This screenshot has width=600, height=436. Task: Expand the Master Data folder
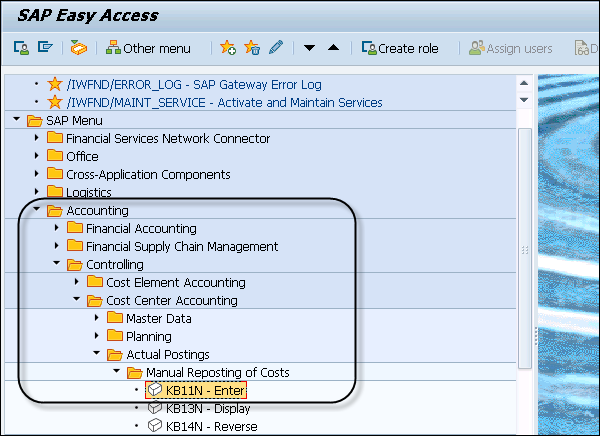pos(97,319)
